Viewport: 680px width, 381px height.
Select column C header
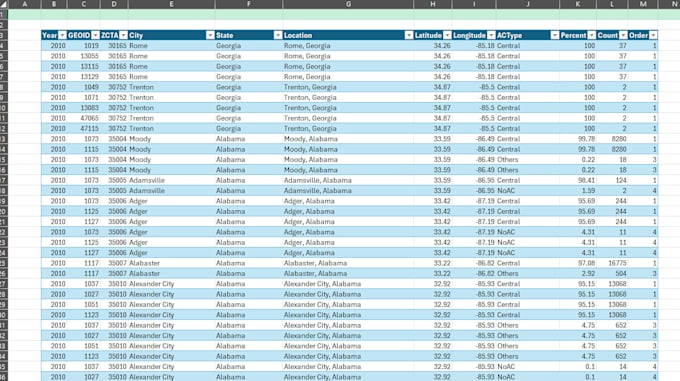point(83,4)
